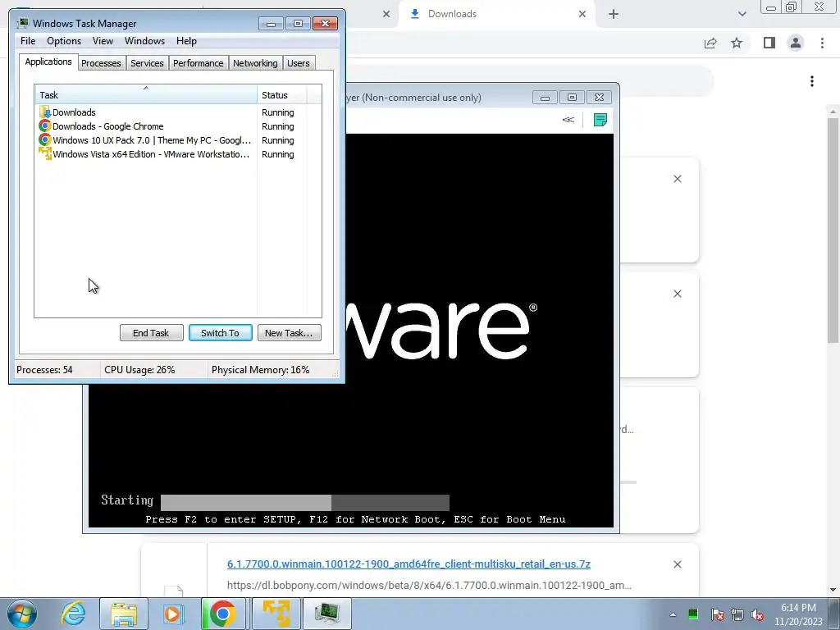Open a new Chrome tab
This screenshot has width=840, height=630.
coord(614,14)
